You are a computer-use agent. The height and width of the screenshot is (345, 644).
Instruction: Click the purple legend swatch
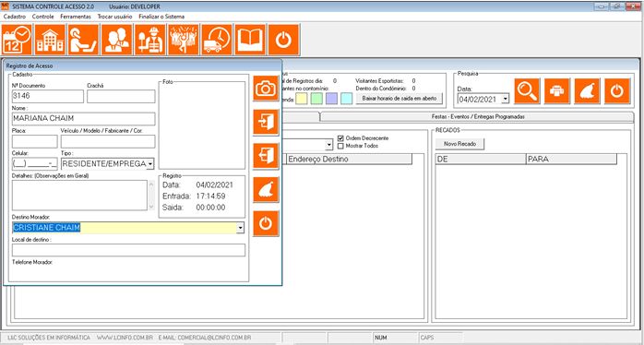click(331, 99)
